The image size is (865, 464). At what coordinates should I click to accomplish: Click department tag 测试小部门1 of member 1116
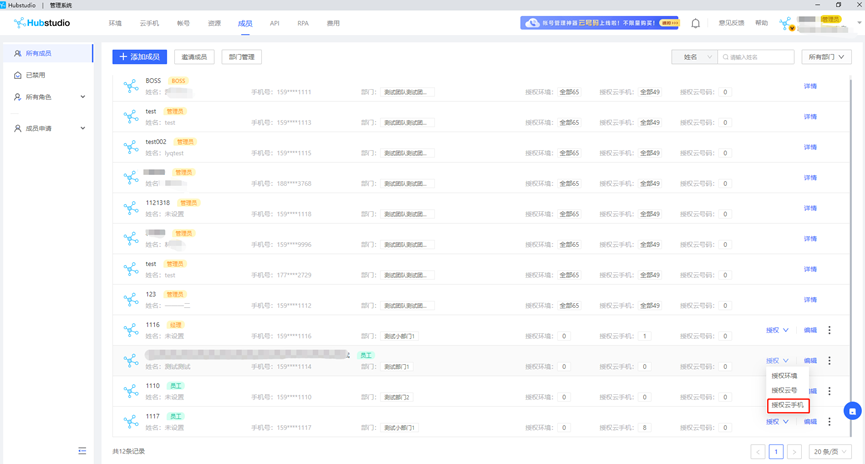[x=399, y=336]
